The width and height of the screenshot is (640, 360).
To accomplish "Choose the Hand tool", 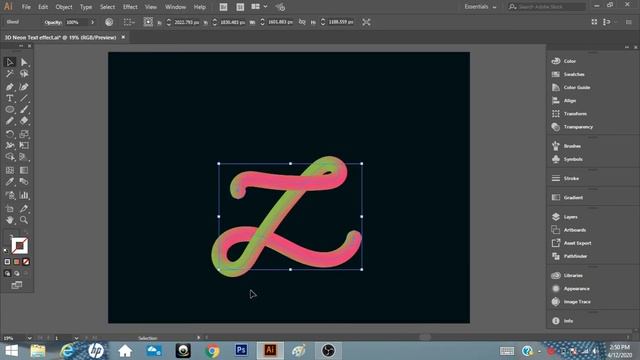I will [10, 220].
